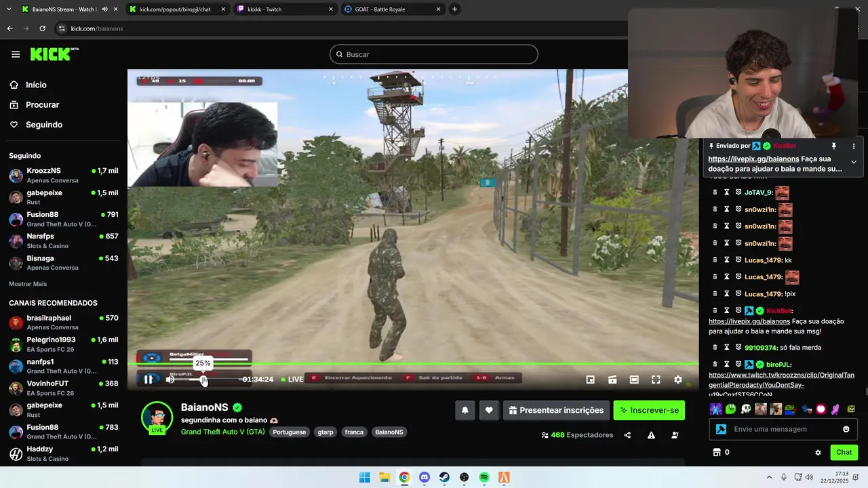Click the Início home icon in sidebar
This screenshot has height=488, width=868.
[x=14, y=85]
